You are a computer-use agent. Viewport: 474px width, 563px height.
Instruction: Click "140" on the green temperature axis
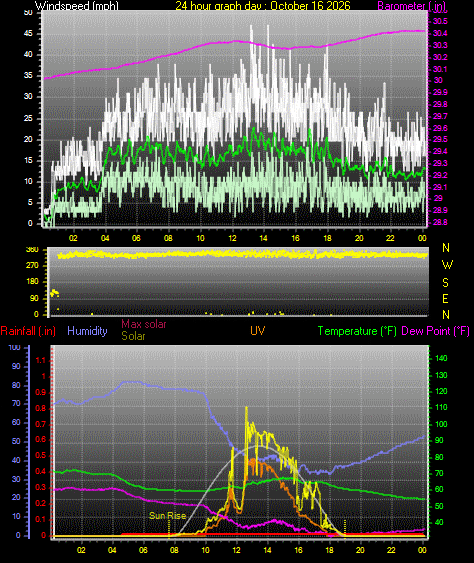tap(441, 358)
